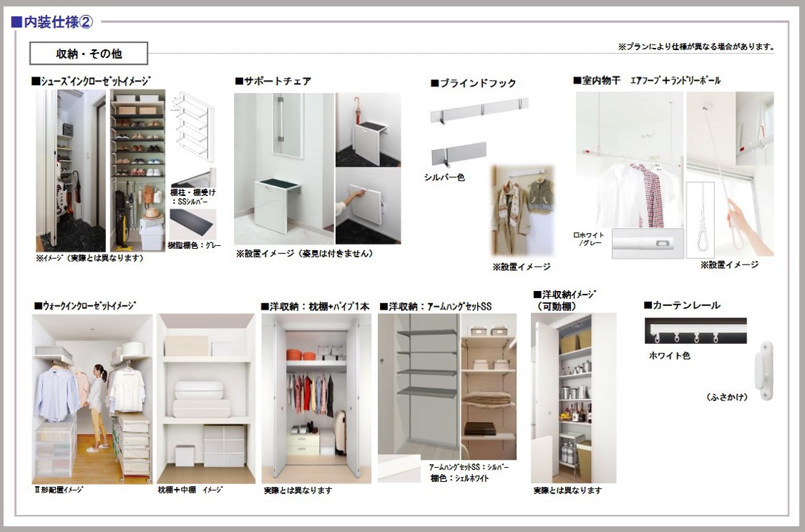Click the ※プランにより仕様が異なる note
Screen dimensions: 805x532
click(694, 44)
